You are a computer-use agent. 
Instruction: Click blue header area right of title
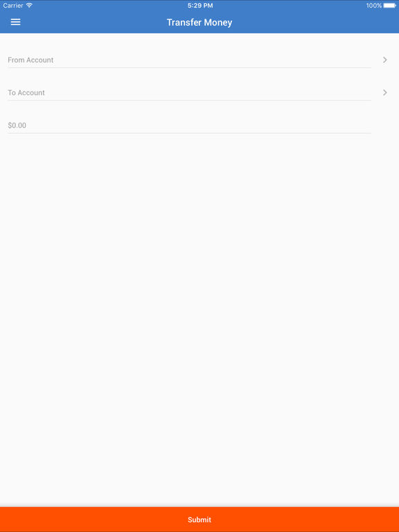click(316, 22)
